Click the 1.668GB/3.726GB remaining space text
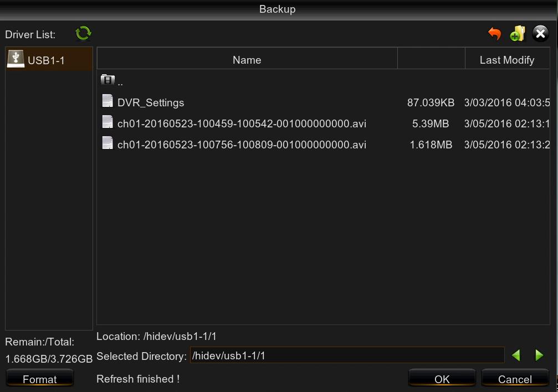This screenshot has height=392, width=558. pyautogui.click(x=49, y=359)
